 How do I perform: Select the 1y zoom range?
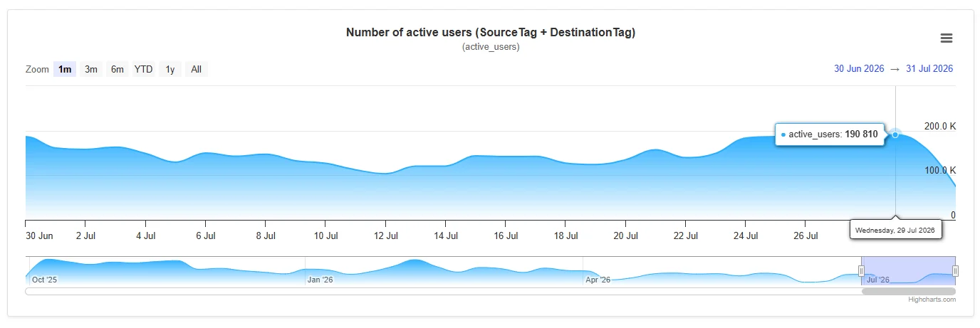[170, 69]
